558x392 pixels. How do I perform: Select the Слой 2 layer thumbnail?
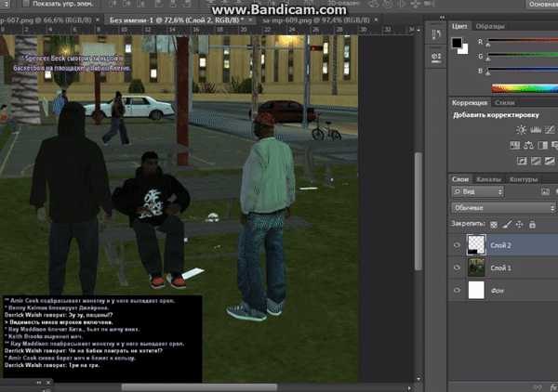pyautogui.click(x=476, y=245)
